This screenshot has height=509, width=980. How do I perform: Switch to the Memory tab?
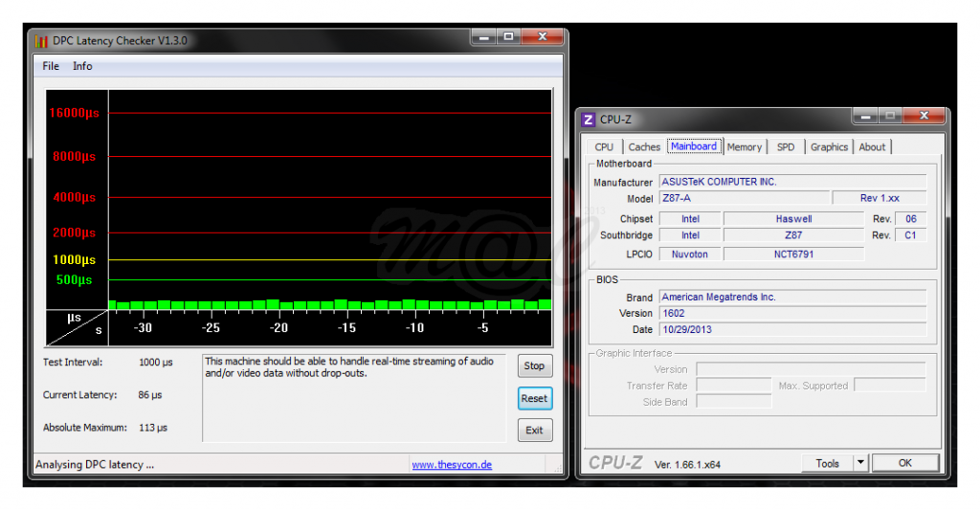click(x=744, y=147)
